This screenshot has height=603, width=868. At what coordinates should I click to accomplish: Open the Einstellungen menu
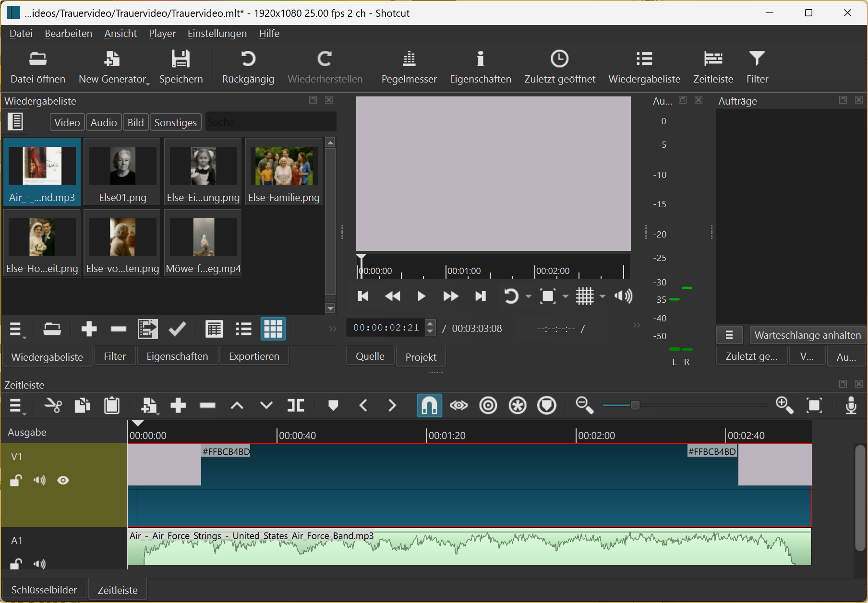[217, 34]
